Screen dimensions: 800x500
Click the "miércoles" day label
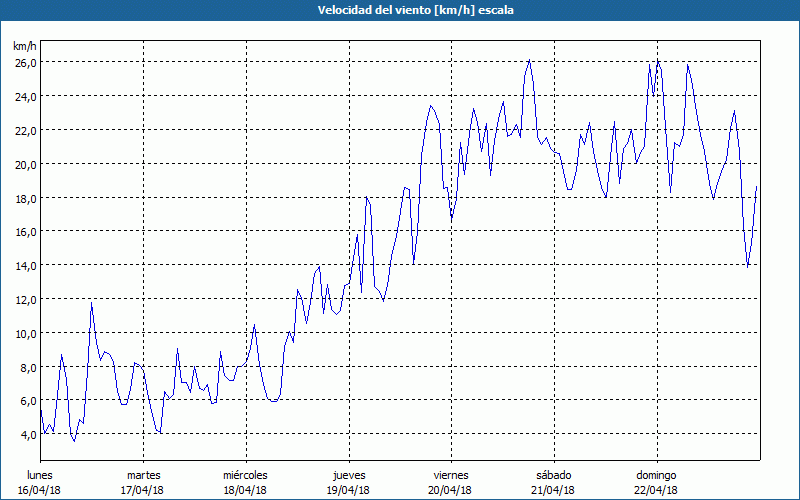click(x=245, y=474)
